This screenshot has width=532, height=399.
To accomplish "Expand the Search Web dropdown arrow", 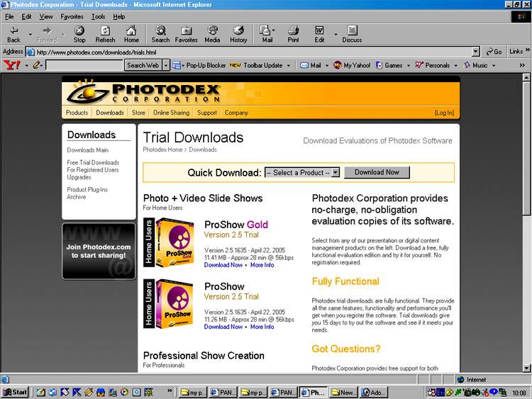I will (x=166, y=65).
